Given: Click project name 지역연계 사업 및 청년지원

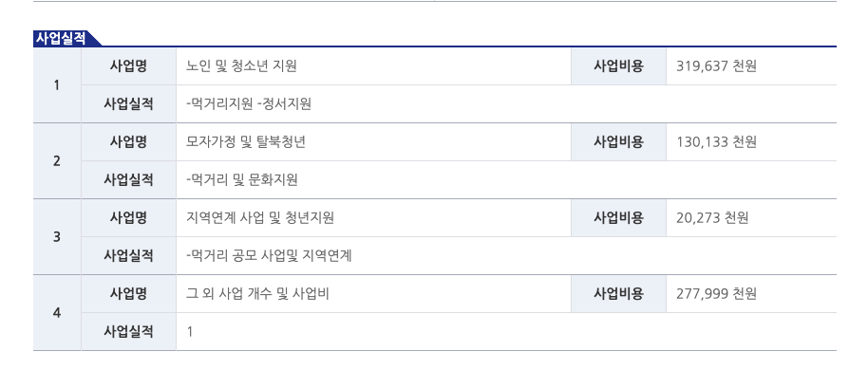Looking at the screenshot, I should [x=260, y=217].
